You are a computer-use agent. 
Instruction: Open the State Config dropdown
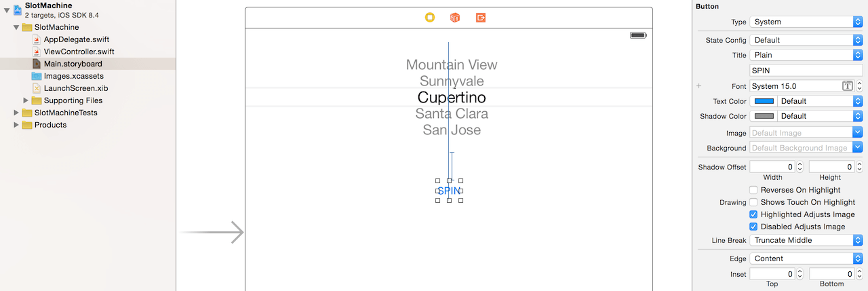click(806, 40)
